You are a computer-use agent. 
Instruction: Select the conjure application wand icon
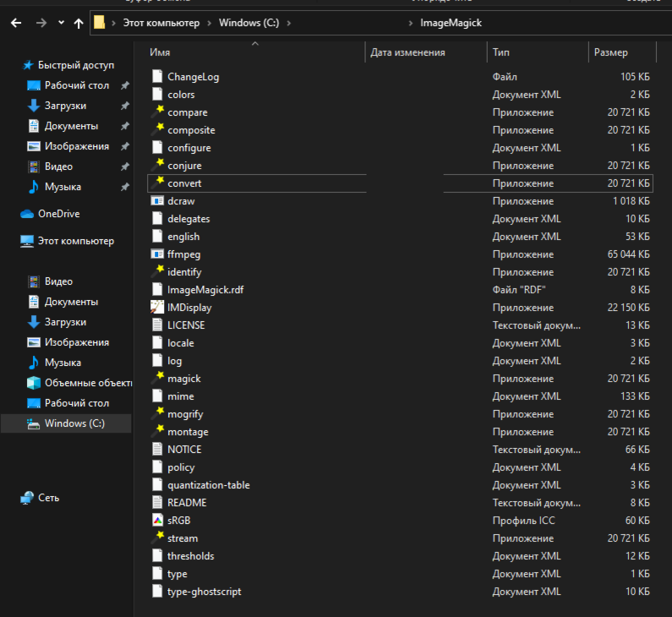(157, 165)
